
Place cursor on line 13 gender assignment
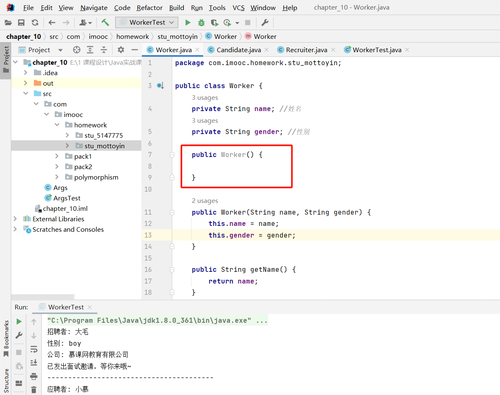tap(252, 235)
